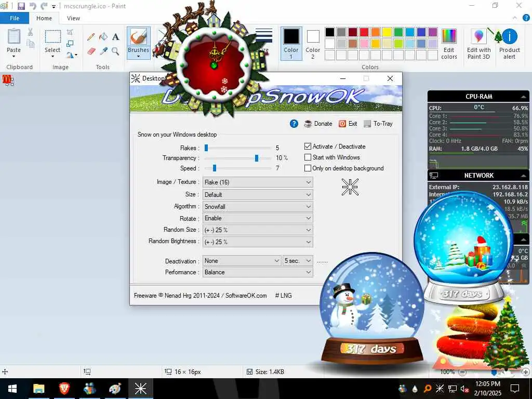Screen dimensions: 532x399
Task: Open the Performance dropdown showing Balance
Action: [258, 272]
